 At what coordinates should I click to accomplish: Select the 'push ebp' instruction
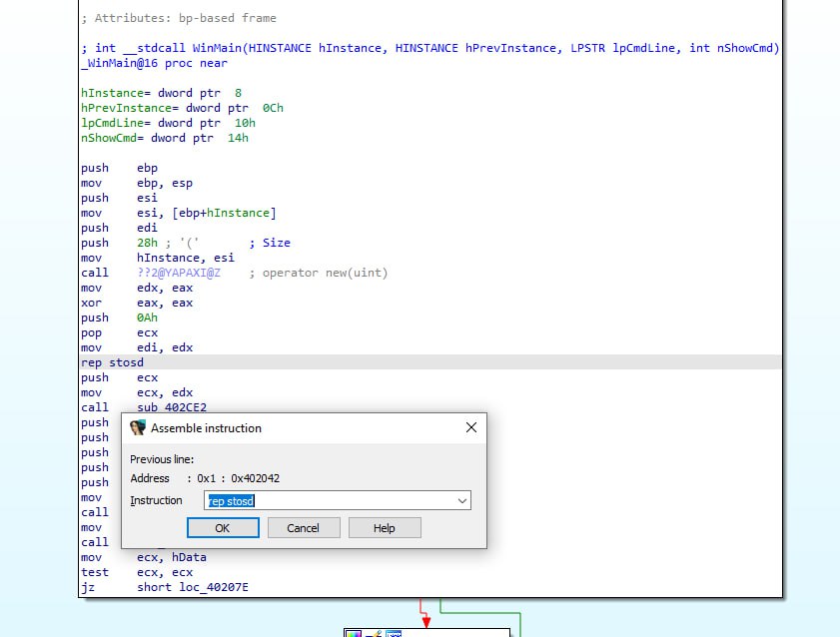tap(120, 168)
